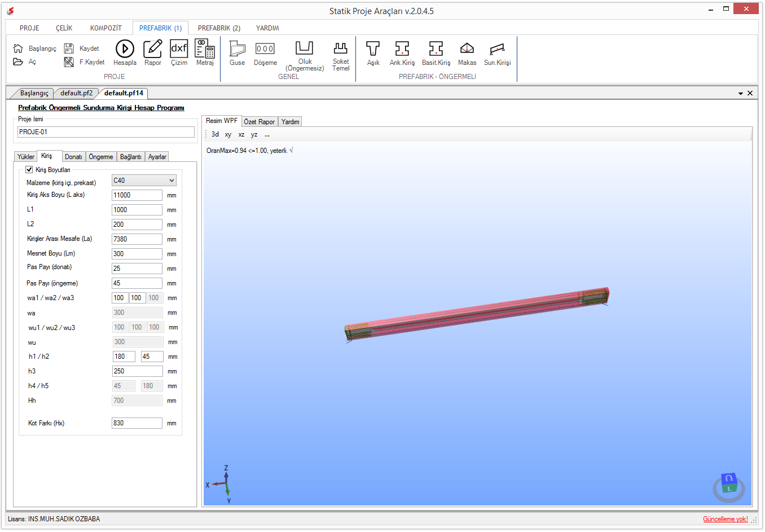Screen dimensions: 765x532
Task: Open a file with Aç
Action: pyautogui.click(x=25, y=61)
